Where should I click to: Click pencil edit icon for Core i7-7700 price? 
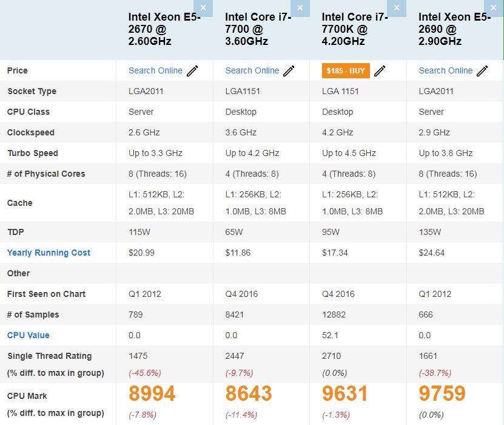[289, 71]
